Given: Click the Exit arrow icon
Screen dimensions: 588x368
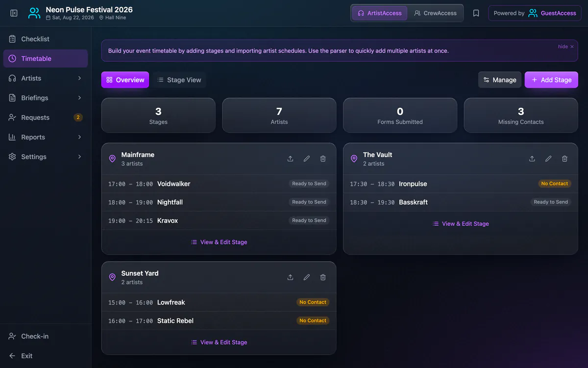Looking at the screenshot, I should (12, 356).
